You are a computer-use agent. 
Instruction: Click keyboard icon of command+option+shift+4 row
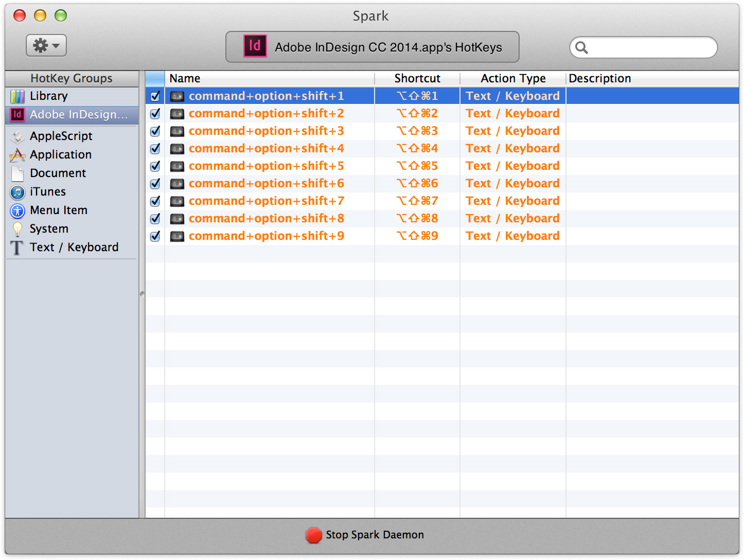(178, 149)
